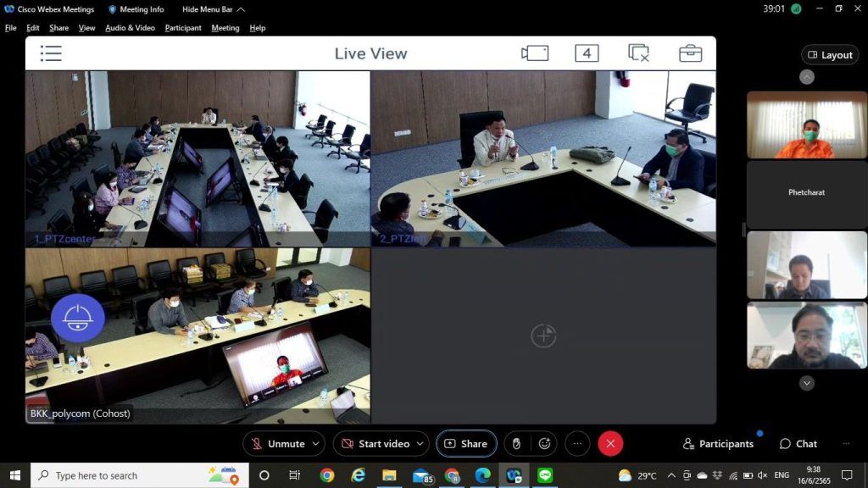
Task: Open the Live View list menu icon
Action: 51,53
